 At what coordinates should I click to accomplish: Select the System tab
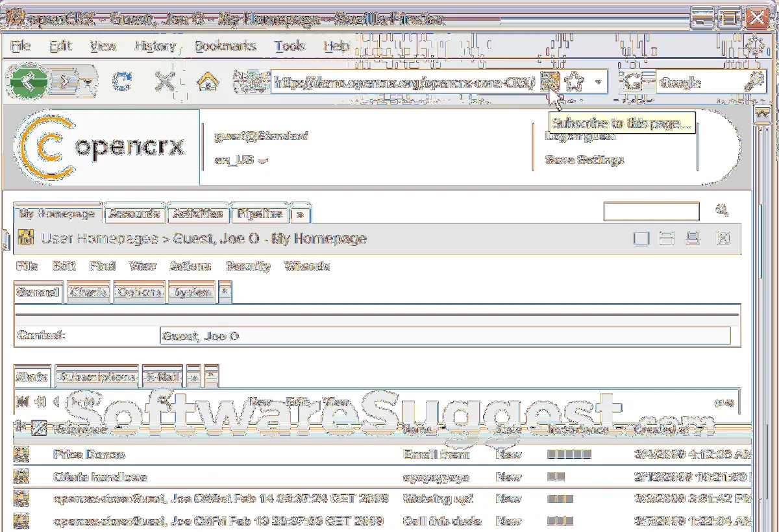pos(191,293)
